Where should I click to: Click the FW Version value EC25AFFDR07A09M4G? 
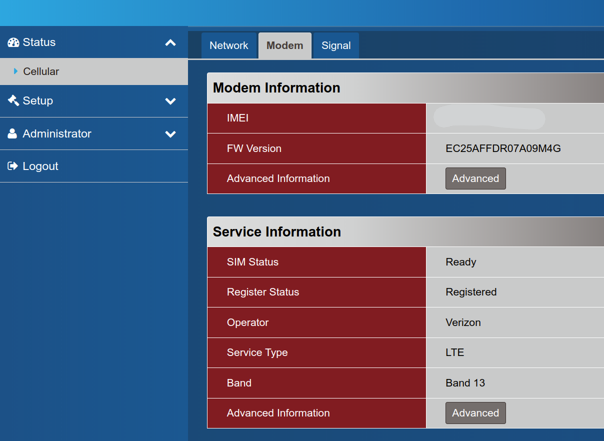pyautogui.click(x=503, y=148)
